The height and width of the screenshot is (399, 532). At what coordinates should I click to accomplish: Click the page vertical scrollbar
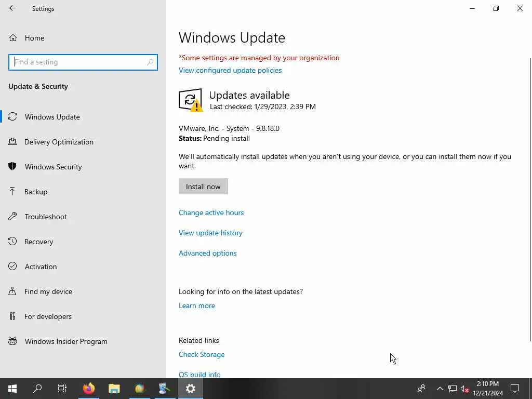pos(530,199)
